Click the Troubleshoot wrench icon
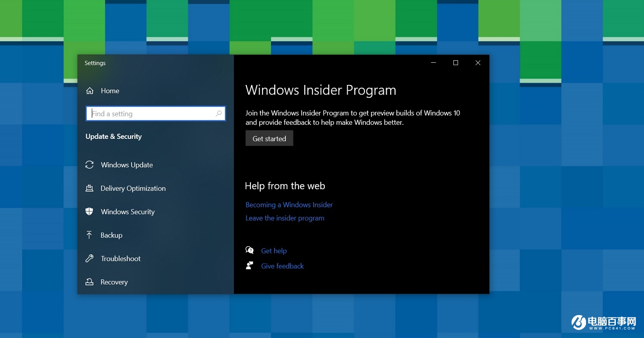Image resolution: width=644 pixels, height=338 pixels. coord(89,258)
